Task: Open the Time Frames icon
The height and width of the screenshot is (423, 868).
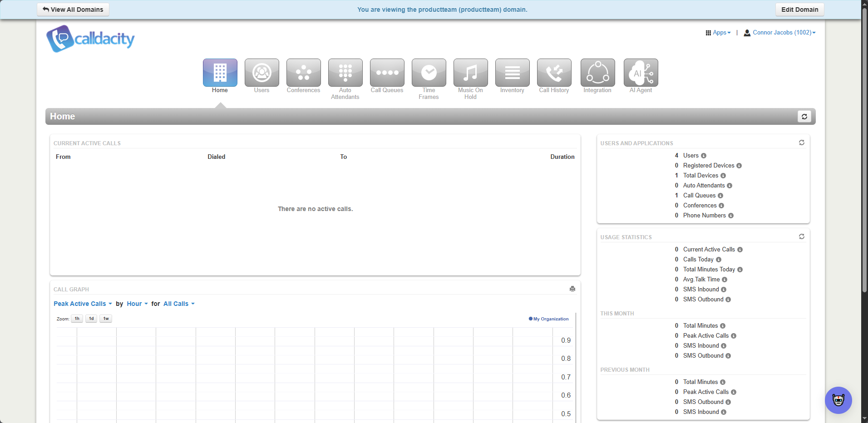Action: pos(429,73)
